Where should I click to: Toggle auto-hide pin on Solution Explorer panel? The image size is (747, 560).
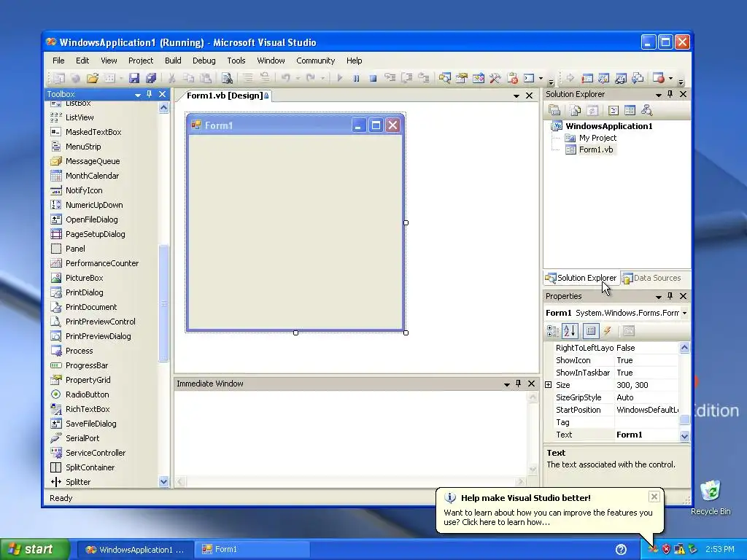coord(670,94)
